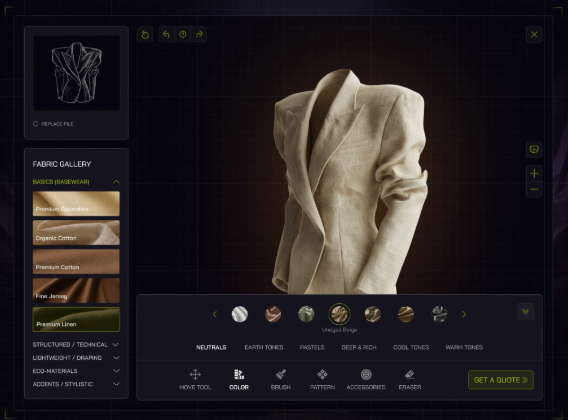
Task: Toggle the 3D view mode icon
Action: pos(534,149)
